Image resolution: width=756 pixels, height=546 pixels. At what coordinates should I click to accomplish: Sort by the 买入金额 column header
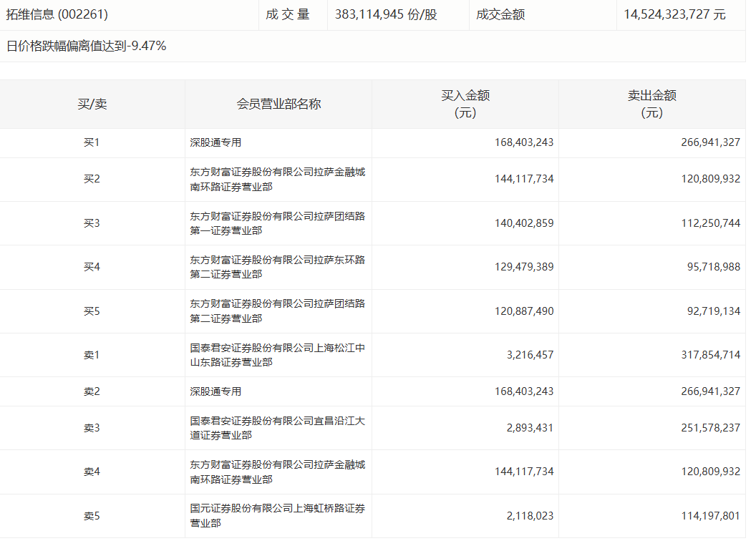[465, 103]
